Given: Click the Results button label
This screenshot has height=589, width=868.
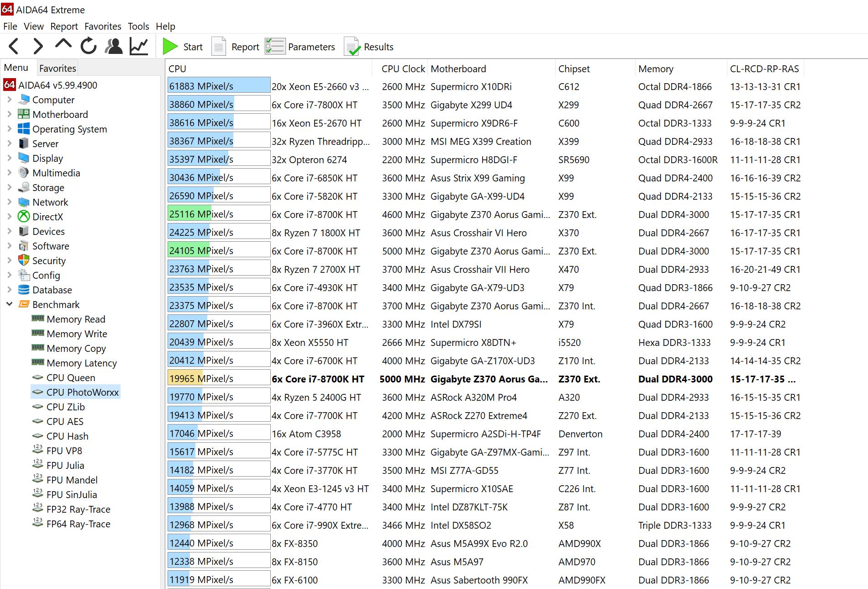Looking at the screenshot, I should pyautogui.click(x=379, y=47).
